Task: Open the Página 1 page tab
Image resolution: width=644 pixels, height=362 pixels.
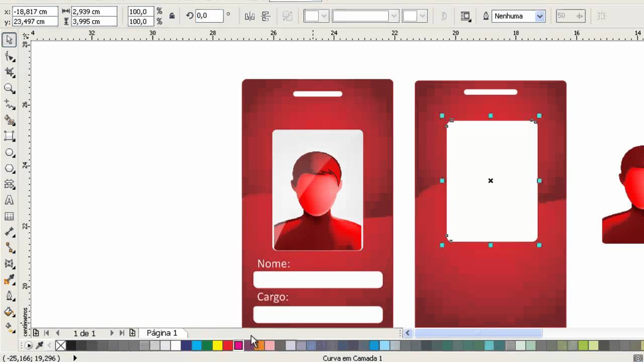Action: 162,333
